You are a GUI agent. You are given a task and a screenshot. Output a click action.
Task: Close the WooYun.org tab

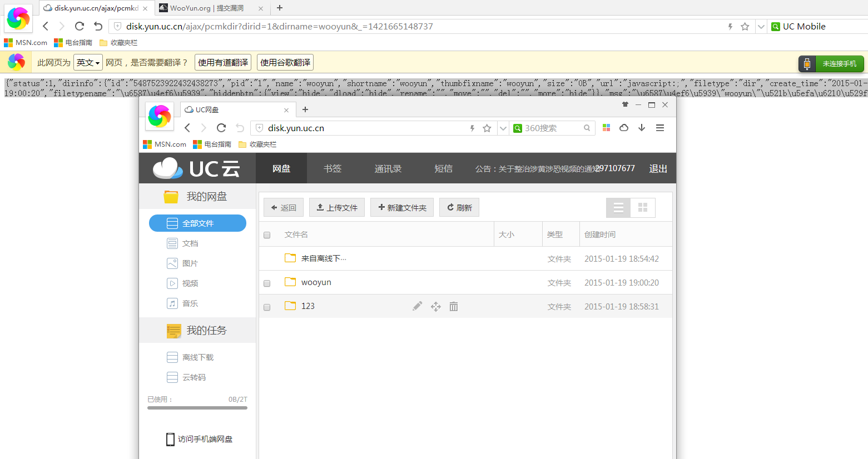pos(261,8)
